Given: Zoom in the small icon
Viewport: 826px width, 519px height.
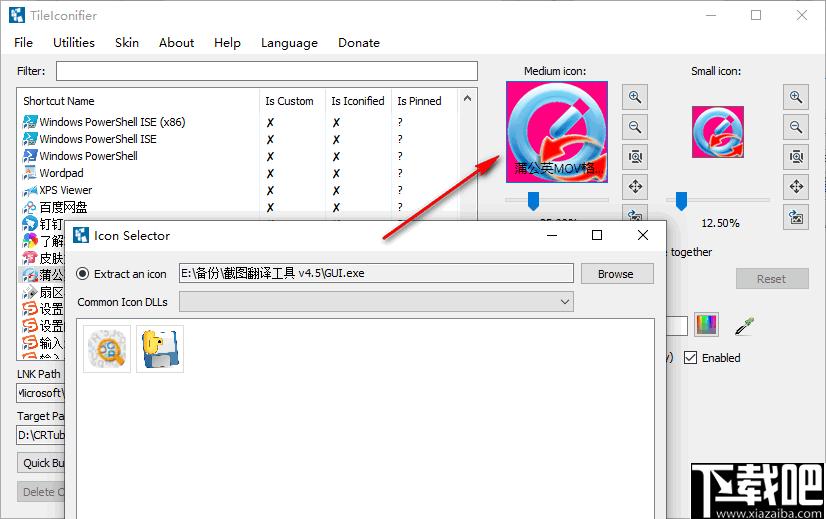Looking at the screenshot, I should click(x=795, y=97).
